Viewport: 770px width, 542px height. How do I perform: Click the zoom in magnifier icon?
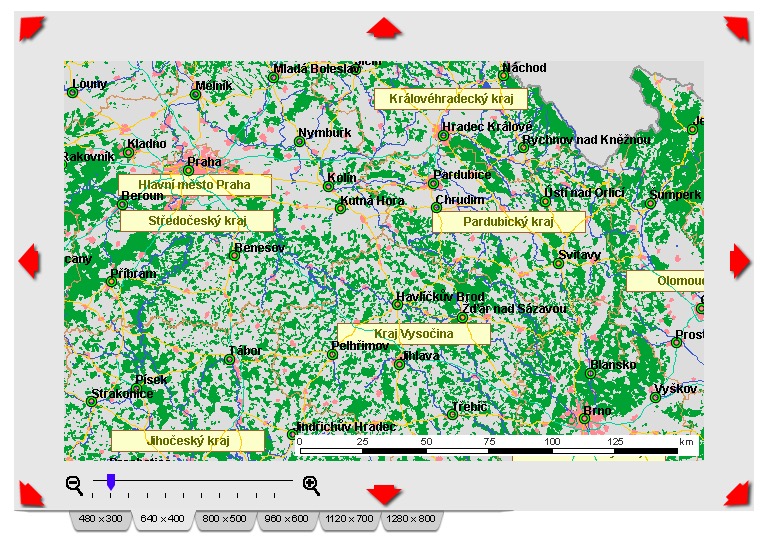(311, 485)
